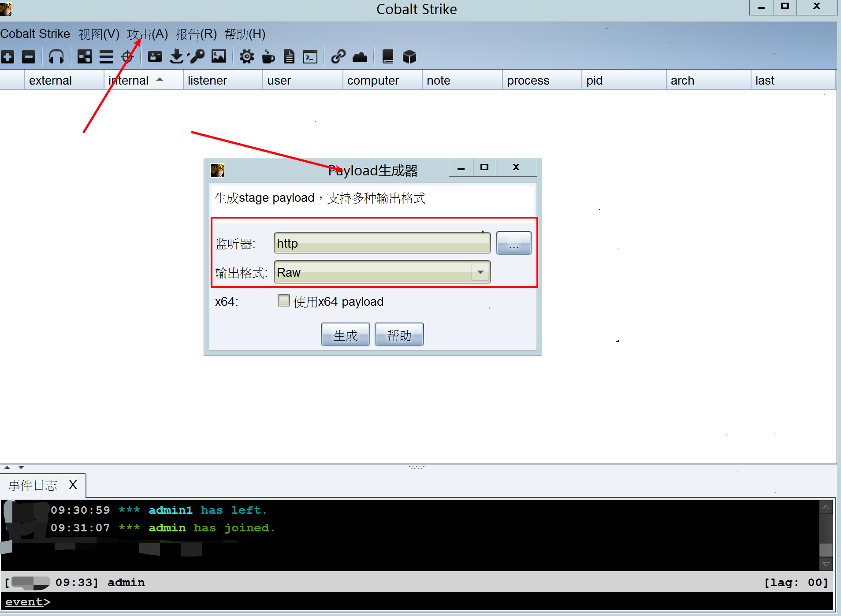Sort by the last column header
This screenshot has width=841, height=616.
[793, 80]
